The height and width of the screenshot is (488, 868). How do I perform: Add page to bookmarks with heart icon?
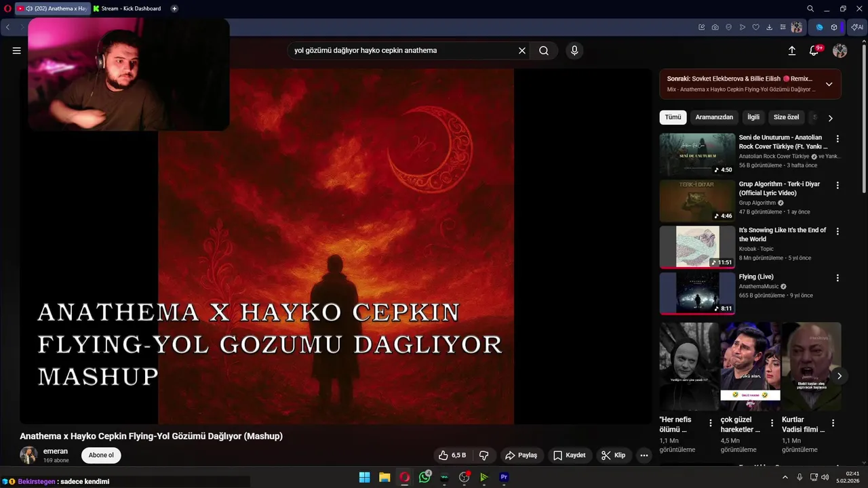pyautogui.click(x=756, y=27)
